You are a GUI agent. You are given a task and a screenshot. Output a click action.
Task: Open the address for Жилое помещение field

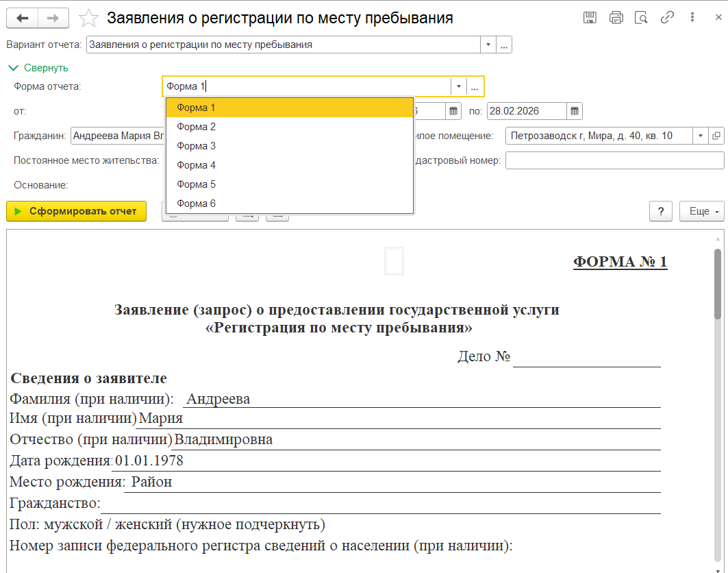[716, 136]
